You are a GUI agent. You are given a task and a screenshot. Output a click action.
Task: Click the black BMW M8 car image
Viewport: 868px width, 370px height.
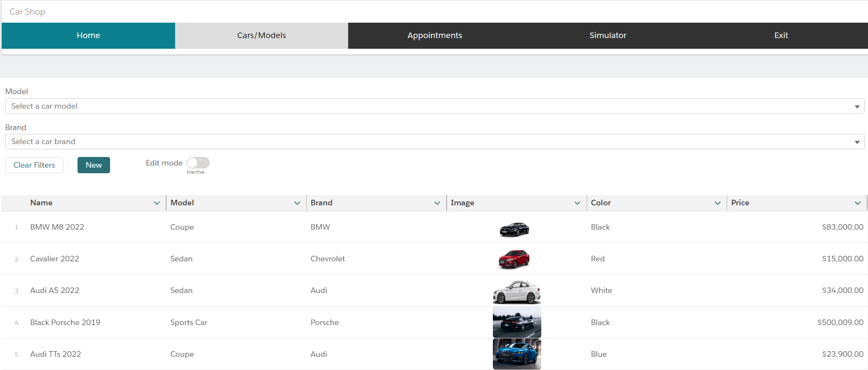pos(514,229)
